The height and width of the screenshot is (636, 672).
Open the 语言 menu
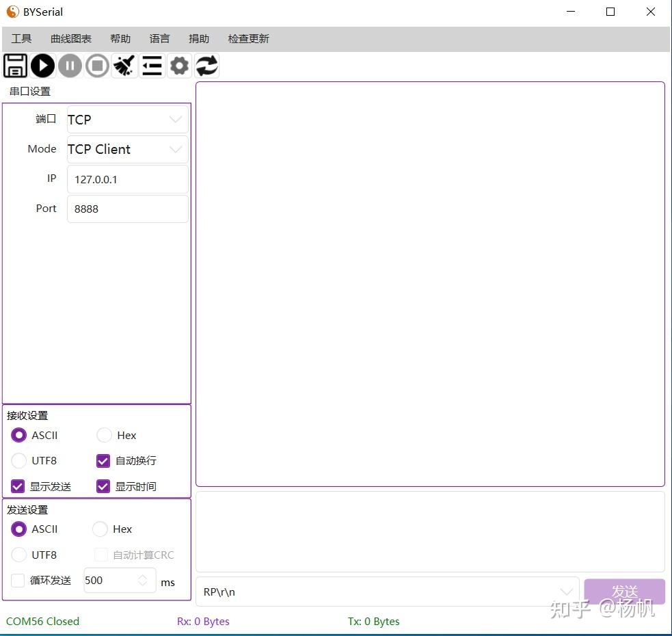(x=159, y=38)
